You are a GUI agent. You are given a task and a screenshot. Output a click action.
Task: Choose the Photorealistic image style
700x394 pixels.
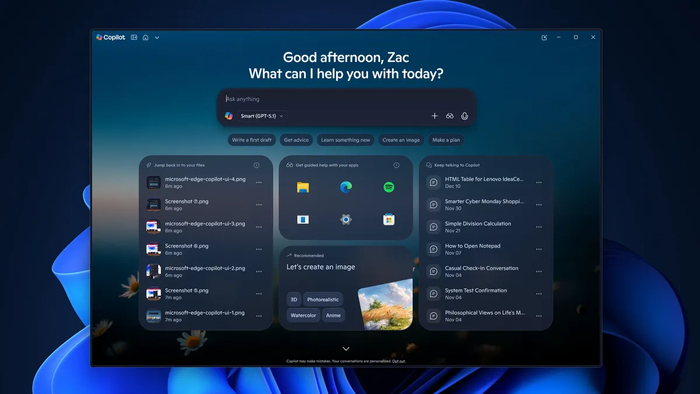tap(323, 299)
